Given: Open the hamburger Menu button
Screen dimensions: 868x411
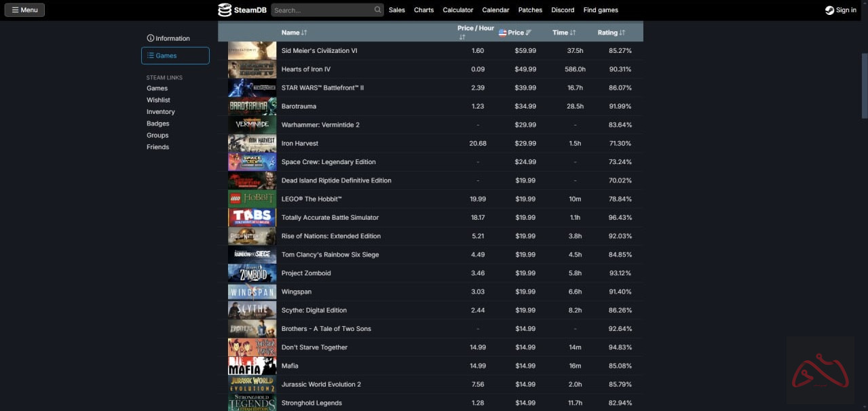Looking at the screenshot, I should pos(24,10).
